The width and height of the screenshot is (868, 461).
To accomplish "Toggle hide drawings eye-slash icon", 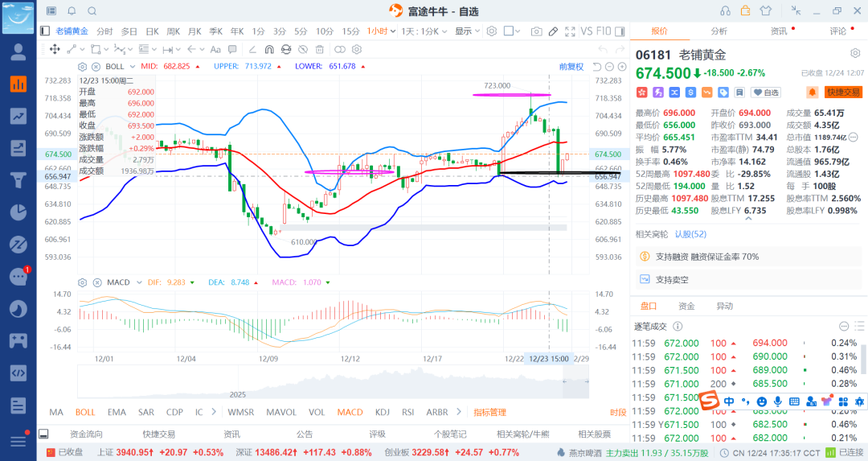I will [x=303, y=49].
